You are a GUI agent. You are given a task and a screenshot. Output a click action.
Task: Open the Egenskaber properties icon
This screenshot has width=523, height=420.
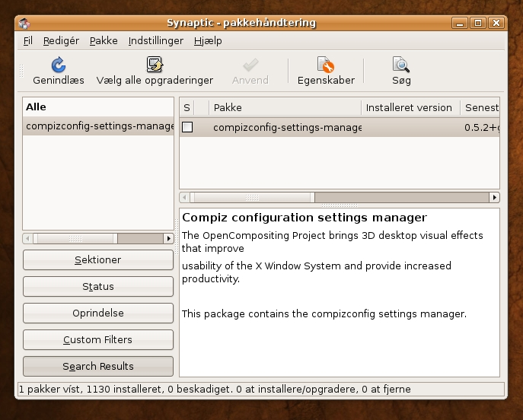click(326, 65)
